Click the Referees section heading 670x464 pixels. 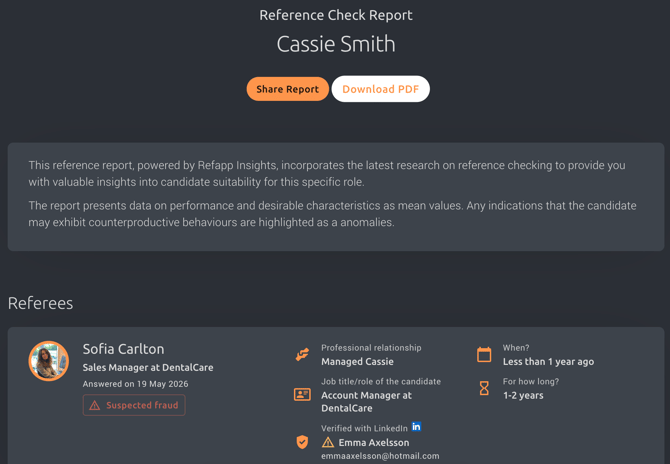(x=41, y=303)
